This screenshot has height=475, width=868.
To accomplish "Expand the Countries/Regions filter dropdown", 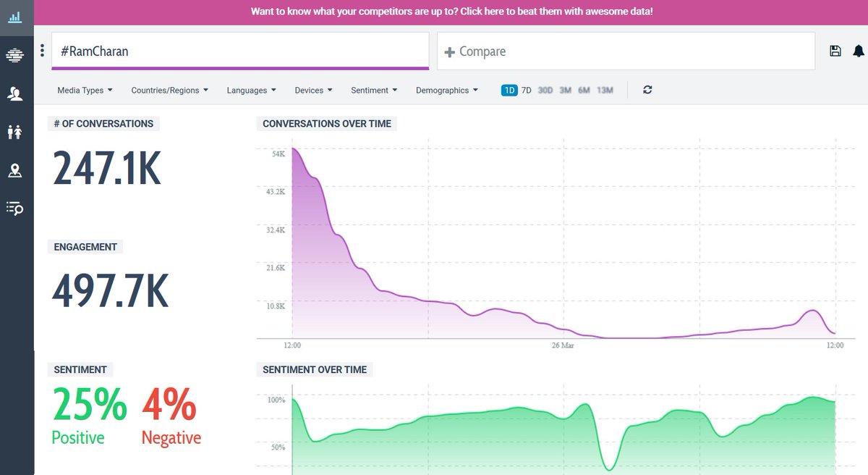I will pyautogui.click(x=170, y=91).
